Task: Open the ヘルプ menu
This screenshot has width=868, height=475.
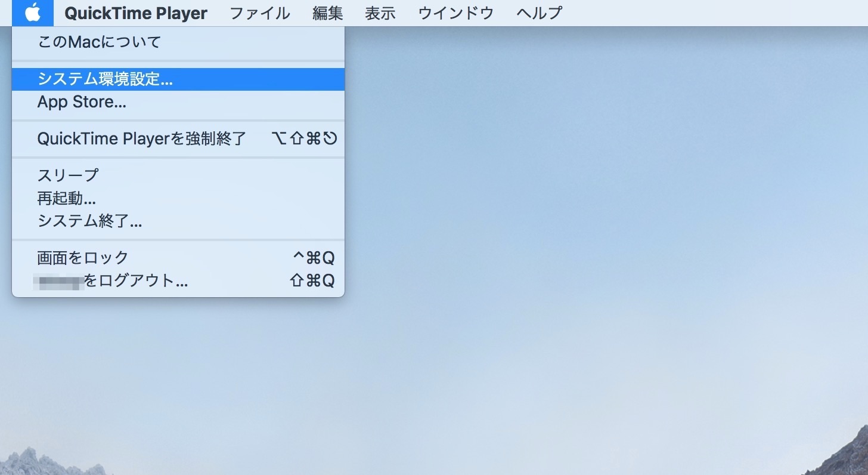Action: click(x=540, y=13)
